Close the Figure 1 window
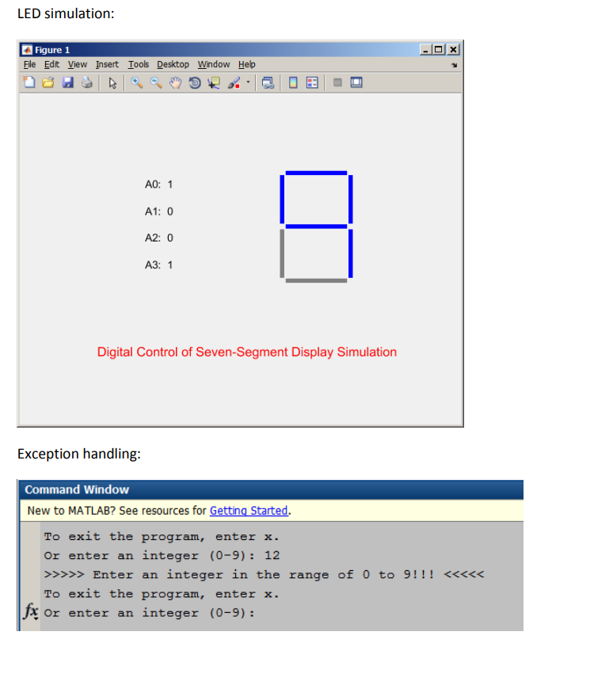 point(453,50)
